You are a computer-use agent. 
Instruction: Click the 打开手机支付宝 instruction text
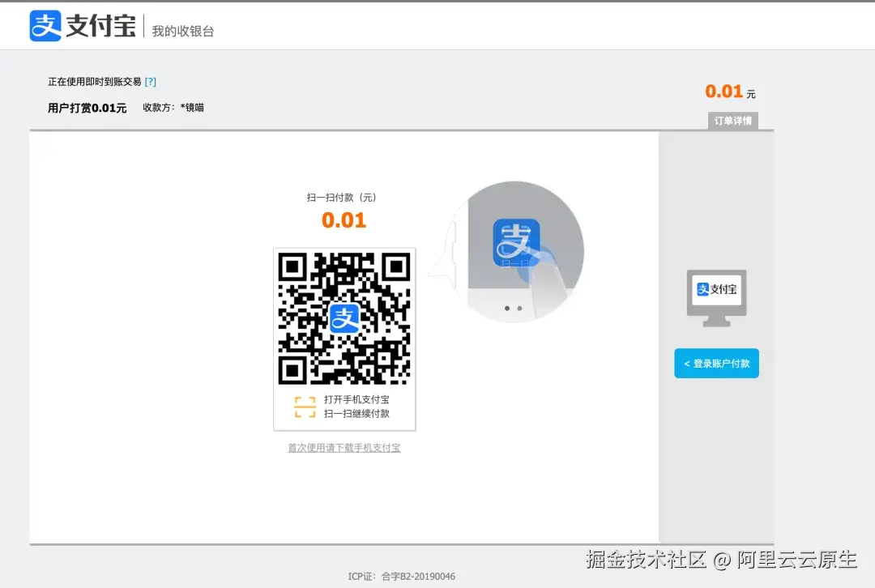[x=356, y=399]
